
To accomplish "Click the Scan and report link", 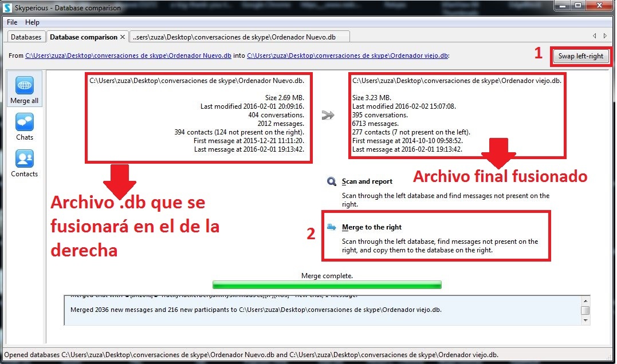I will [367, 181].
